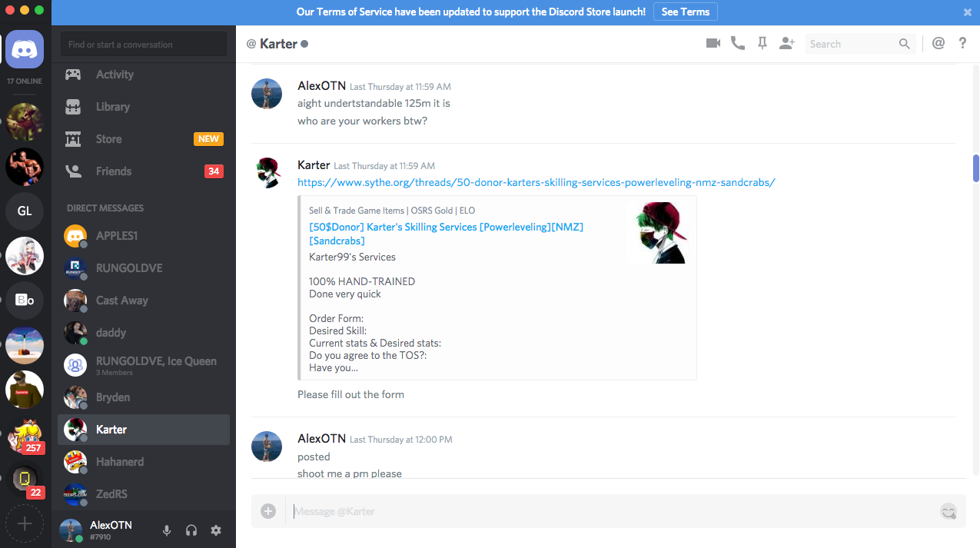Open user settings gear
This screenshot has height=548, width=980.
(x=216, y=530)
